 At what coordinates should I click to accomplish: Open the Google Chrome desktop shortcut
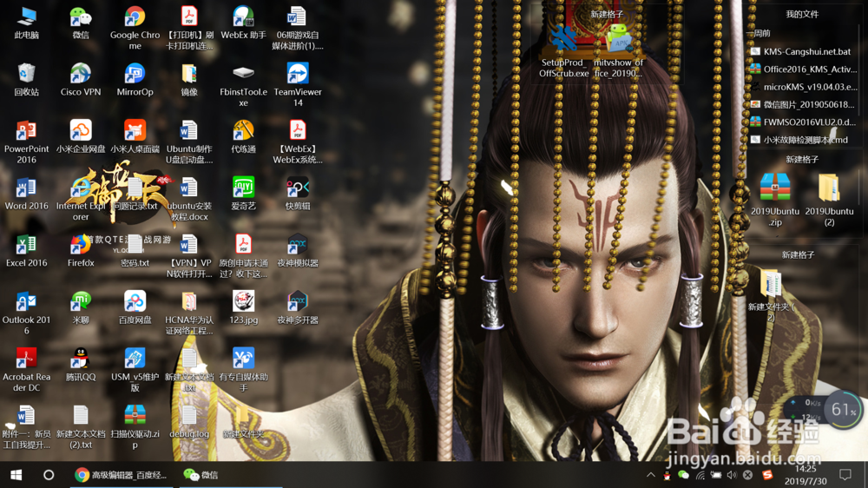(x=135, y=29)
